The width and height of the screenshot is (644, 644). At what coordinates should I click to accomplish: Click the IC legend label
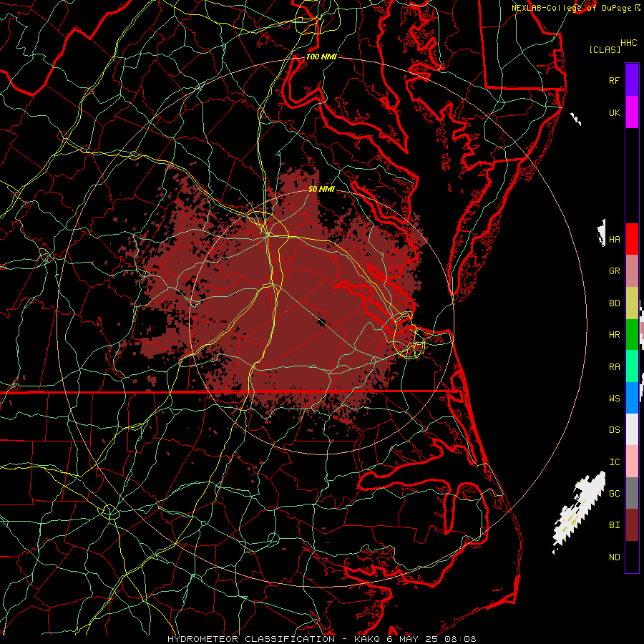[614, 462]
